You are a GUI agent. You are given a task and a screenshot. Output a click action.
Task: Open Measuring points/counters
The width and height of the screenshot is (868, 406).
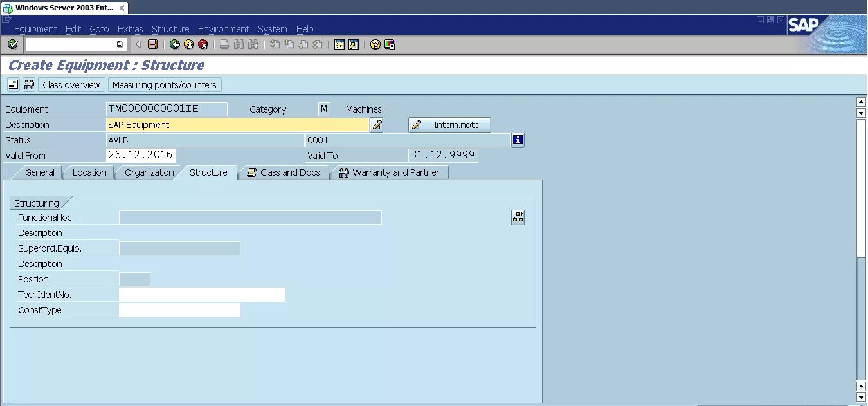[x=165, y=84]
